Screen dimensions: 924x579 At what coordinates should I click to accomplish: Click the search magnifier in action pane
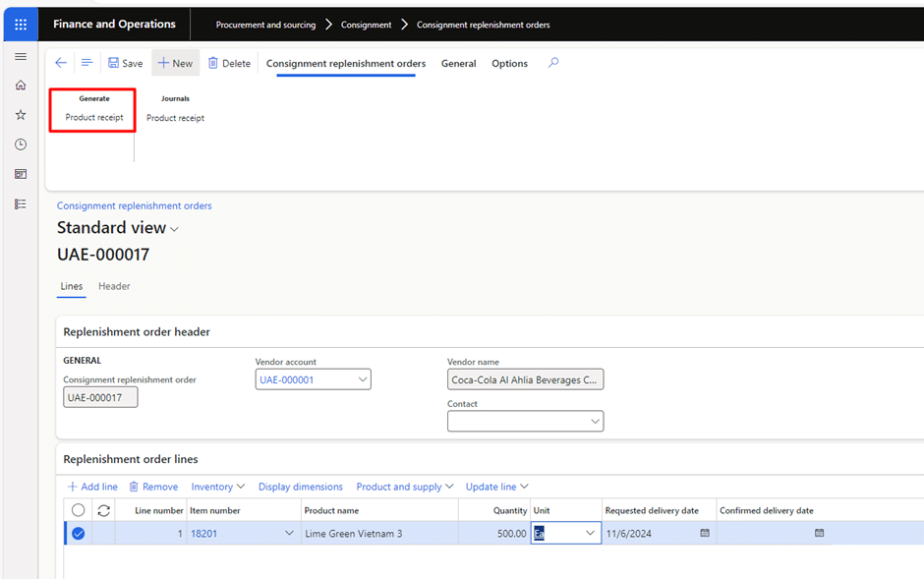click(553, 63)
